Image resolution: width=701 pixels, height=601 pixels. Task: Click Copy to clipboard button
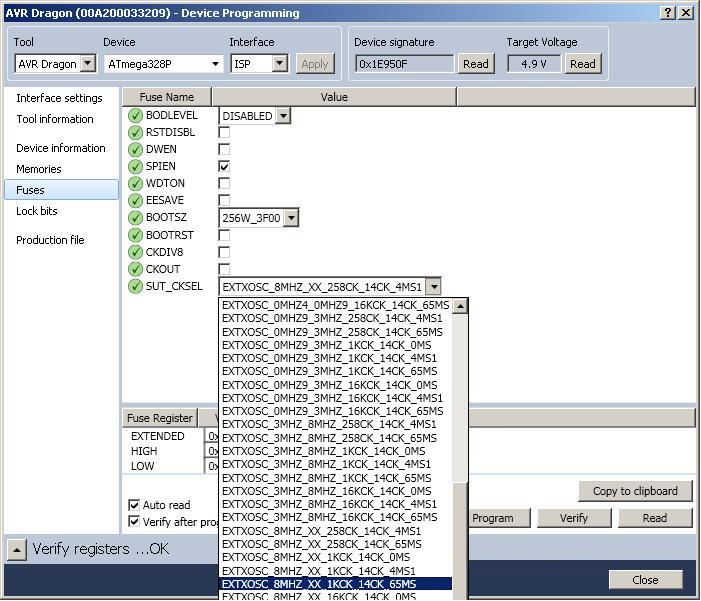635,491
